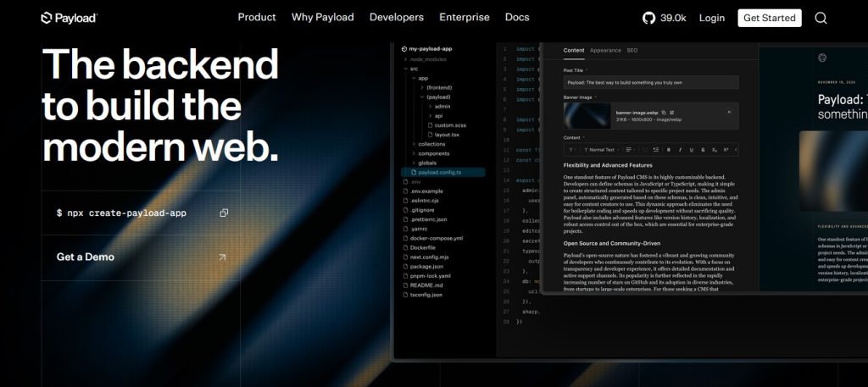Select tsconfig.json in the file tree
This screenshot has width=868, height=387.
(x=422, y=295)
